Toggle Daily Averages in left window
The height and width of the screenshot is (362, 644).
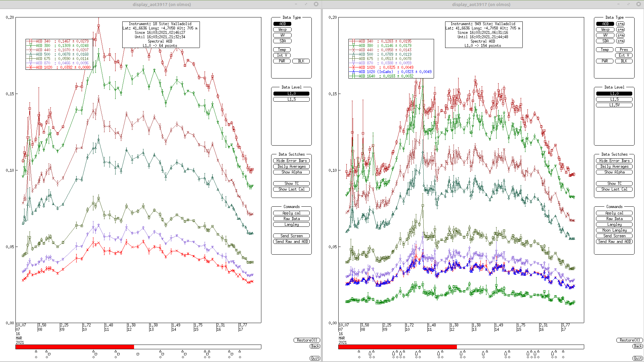[291, 166]
